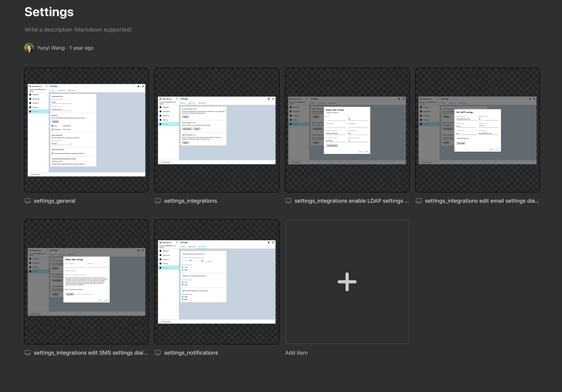Click the settings_integrations label
Screen dimensions: 562x392
pyautogui.click(x=191, y=201)
